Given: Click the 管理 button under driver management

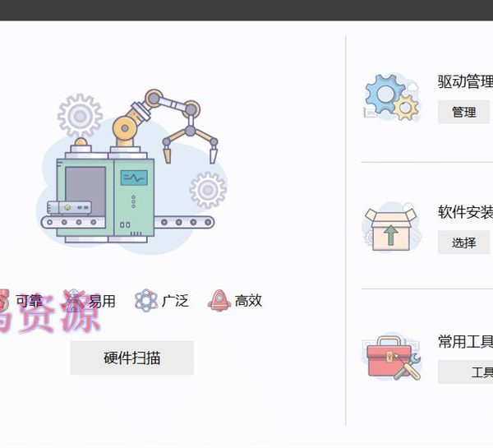Looking at the screenshot, I should click(463, 112).
